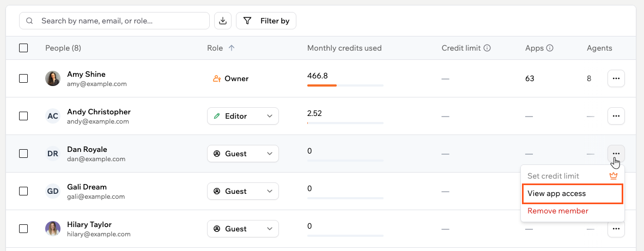Choose View app access from menu
The height and width of the screenshot is (251, 644).
click(573, 194)
